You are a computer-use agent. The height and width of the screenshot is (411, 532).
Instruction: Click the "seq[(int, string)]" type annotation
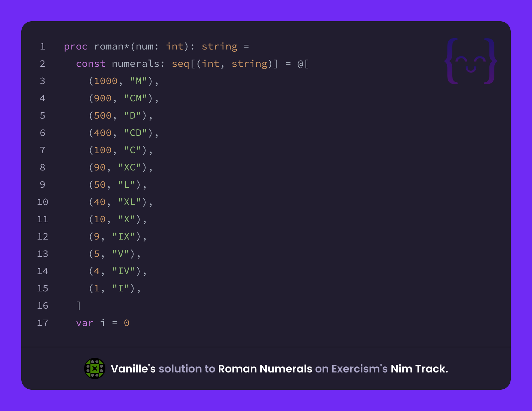pos(225,64)
